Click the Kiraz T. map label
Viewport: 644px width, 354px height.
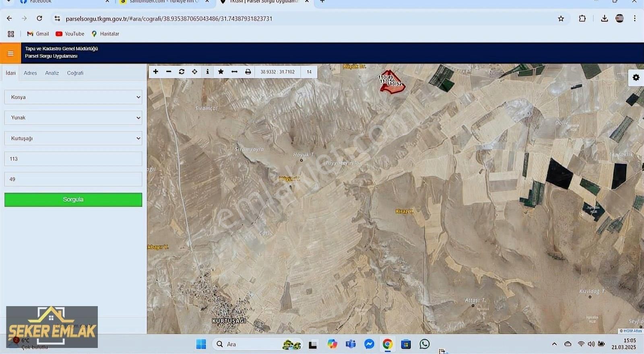click(x=404, y=211)
